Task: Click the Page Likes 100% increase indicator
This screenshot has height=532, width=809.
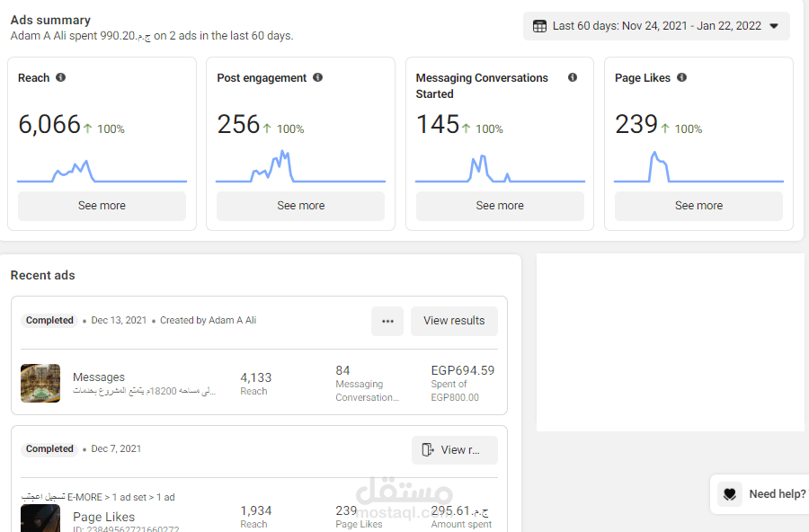Action: pos(681,129)
